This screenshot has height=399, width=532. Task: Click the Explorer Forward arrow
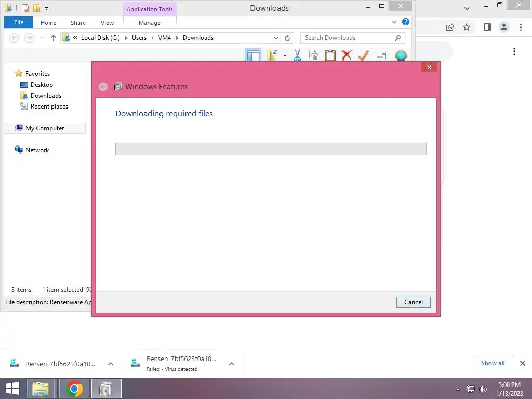coord(30,38)
